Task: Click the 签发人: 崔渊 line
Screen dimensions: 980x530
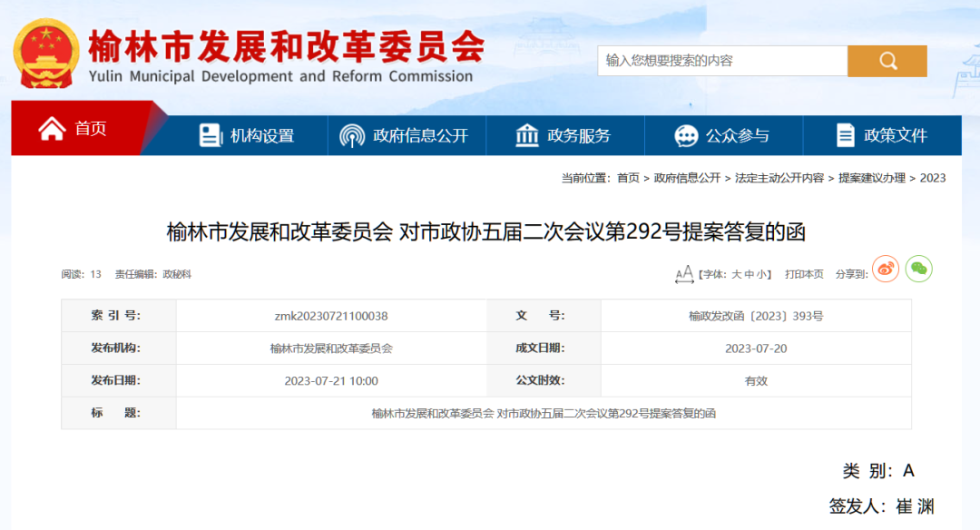Action: click(881, 506)
